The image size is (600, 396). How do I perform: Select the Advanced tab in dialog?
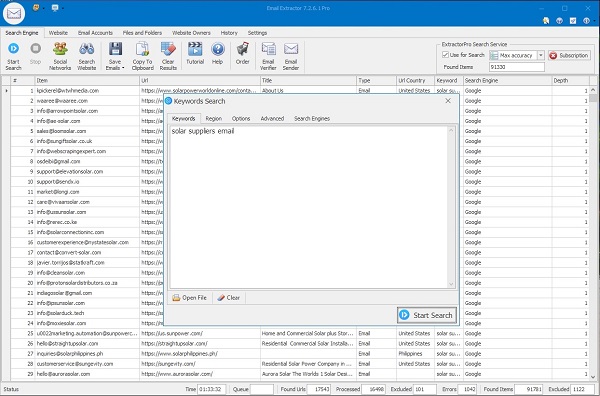272,119
